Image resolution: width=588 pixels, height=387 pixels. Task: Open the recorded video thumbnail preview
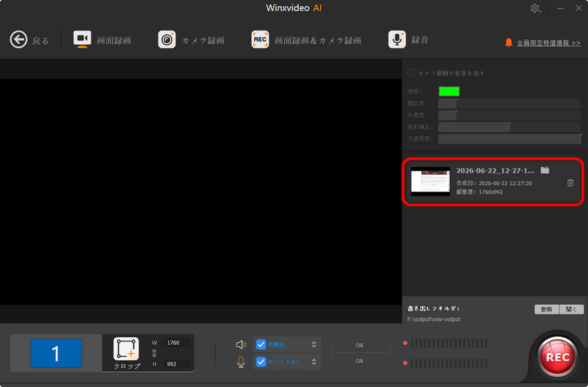pos(430,181)
